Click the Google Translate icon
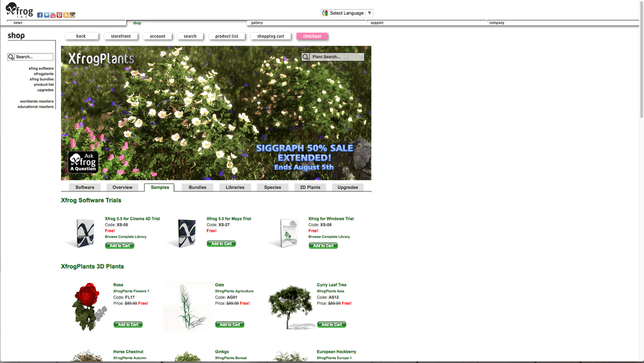The image size is (644, 363). point(325,13)
